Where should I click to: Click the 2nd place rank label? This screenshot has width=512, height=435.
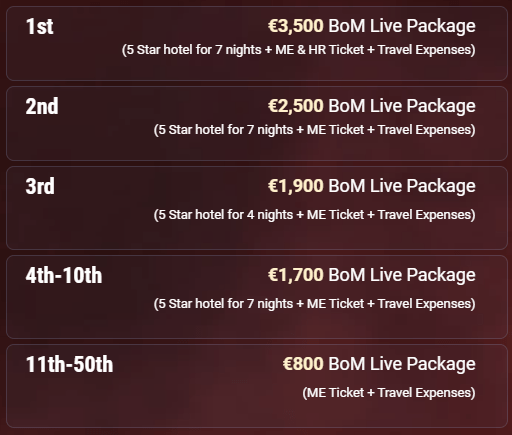click(42, 106)
